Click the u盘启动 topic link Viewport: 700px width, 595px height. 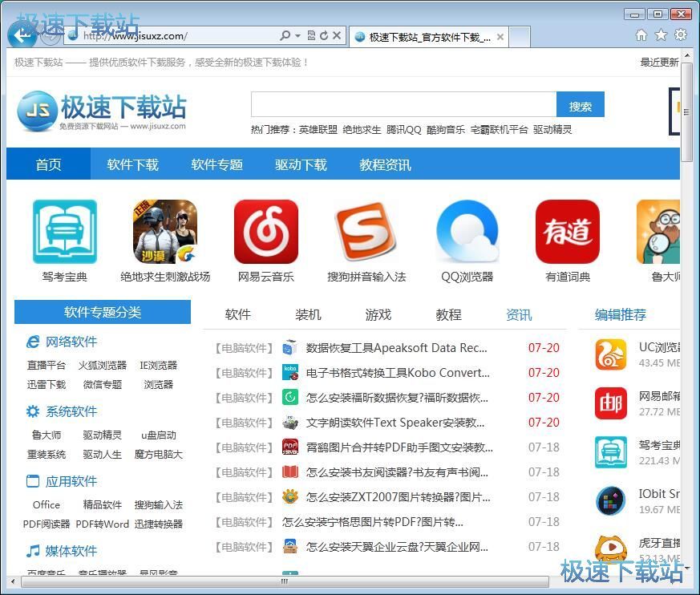tap(159, 435)
